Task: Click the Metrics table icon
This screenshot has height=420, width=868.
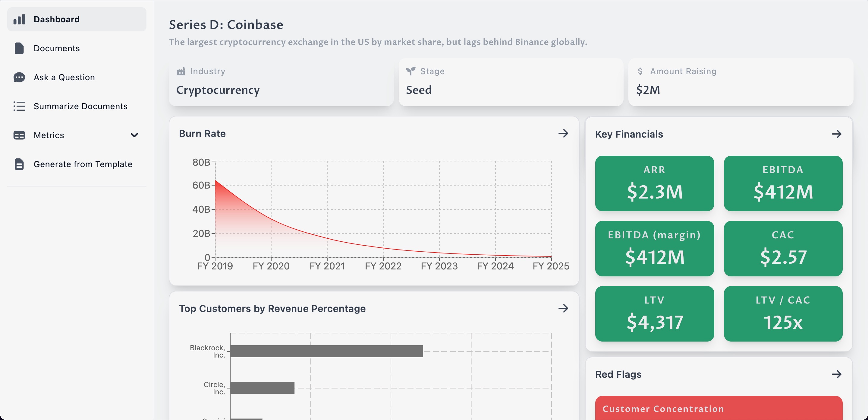Action: [x=19, y=135]
